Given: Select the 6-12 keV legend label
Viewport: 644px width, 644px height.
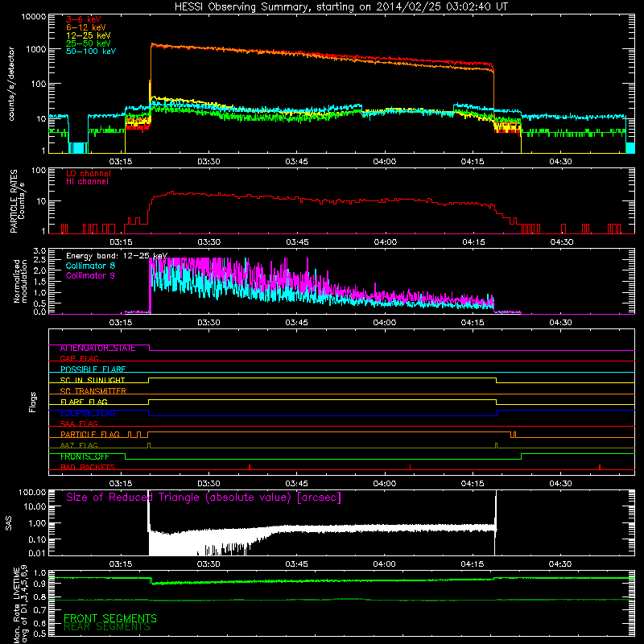Looking at the screenshot, I should coord(86,27).
